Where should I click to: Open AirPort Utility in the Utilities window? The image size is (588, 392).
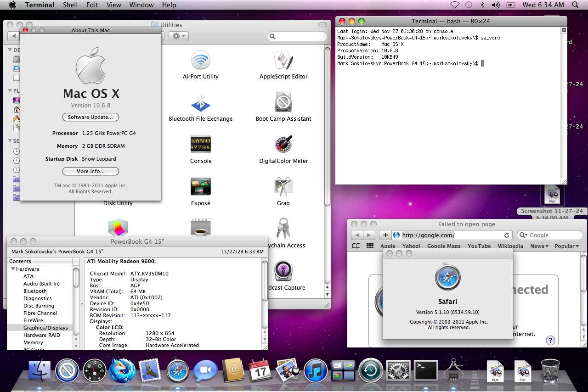201,60
